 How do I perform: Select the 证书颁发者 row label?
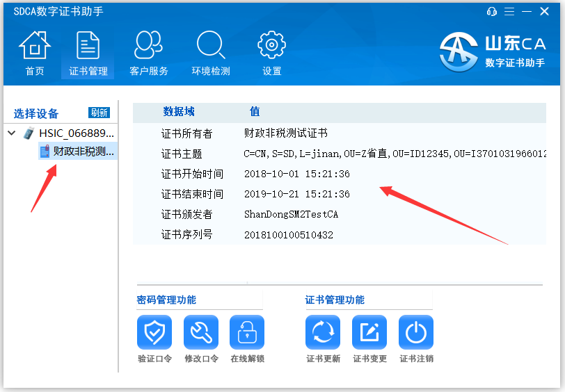pyautogui.click(x=186, y=215)
